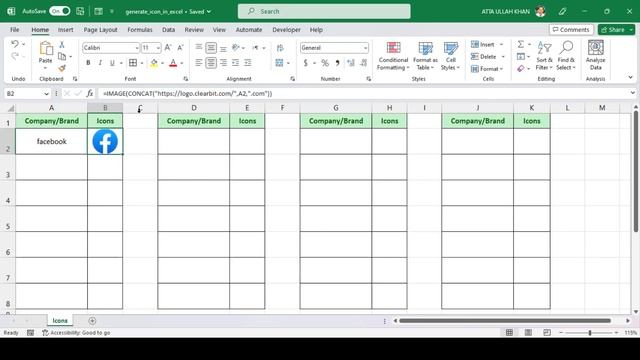Click the Merge & Center icon

pos(279,63)
